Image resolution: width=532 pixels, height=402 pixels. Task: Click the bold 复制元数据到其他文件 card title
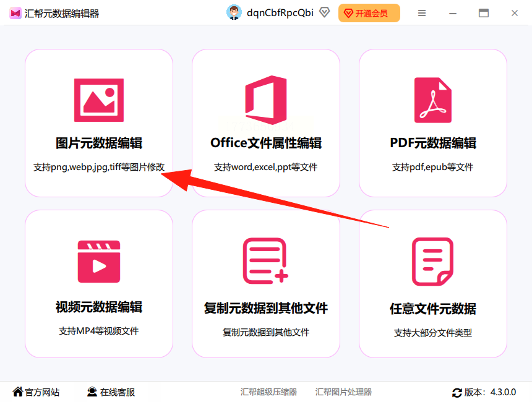click(x=266, y=308)
